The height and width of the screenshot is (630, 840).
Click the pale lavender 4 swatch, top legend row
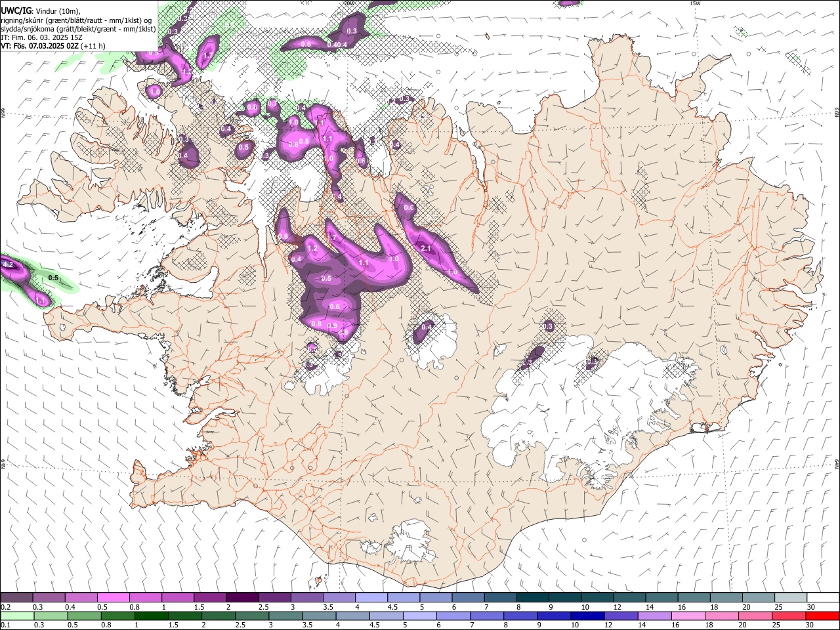coord(371,597)
